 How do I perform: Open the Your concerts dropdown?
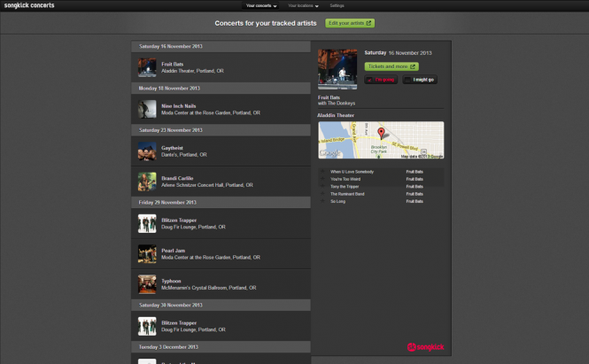260,5
